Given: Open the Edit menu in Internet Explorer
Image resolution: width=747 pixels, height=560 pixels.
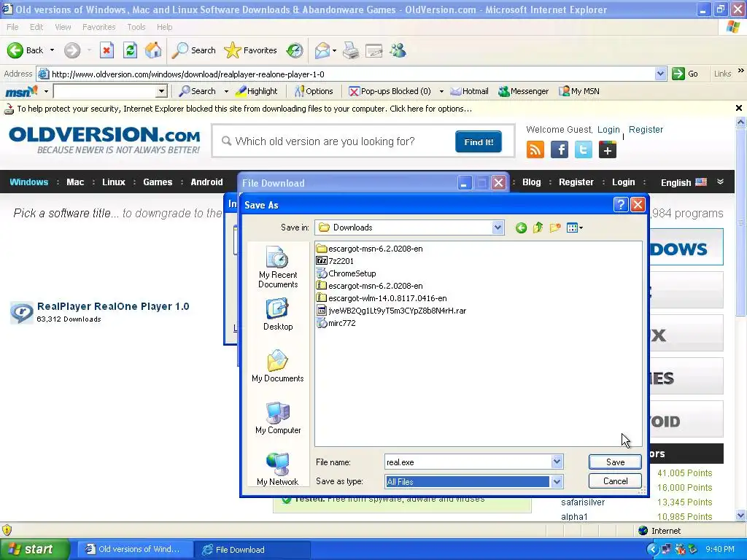Looking at the screenshot, I should (36, 27).
